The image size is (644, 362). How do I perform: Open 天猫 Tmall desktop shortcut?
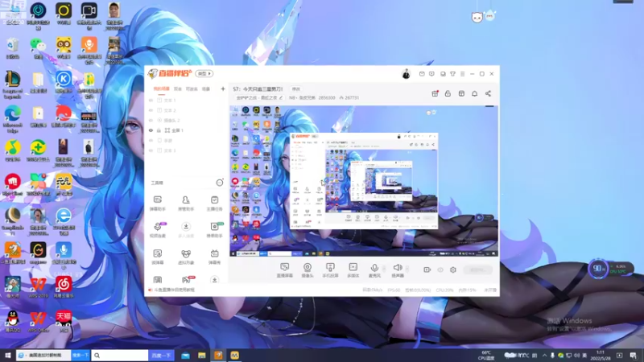click(64, 321)
